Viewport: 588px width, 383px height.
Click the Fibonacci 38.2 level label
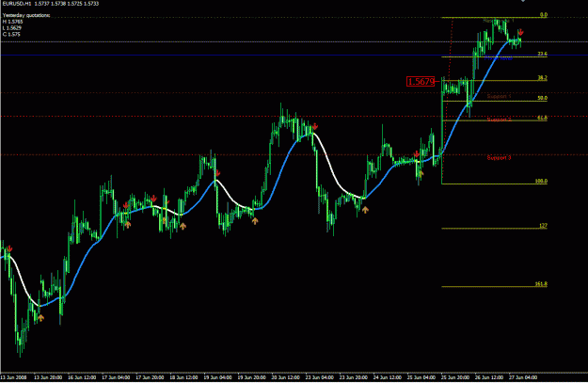pyautogui.click(x=542, y=78)
